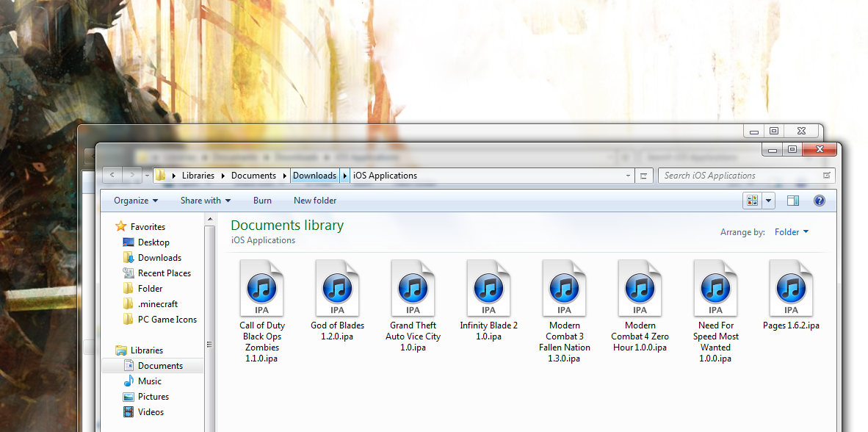Go to Downloads in the breadcrumb
The image size is (868, 432).
[314, 176]
